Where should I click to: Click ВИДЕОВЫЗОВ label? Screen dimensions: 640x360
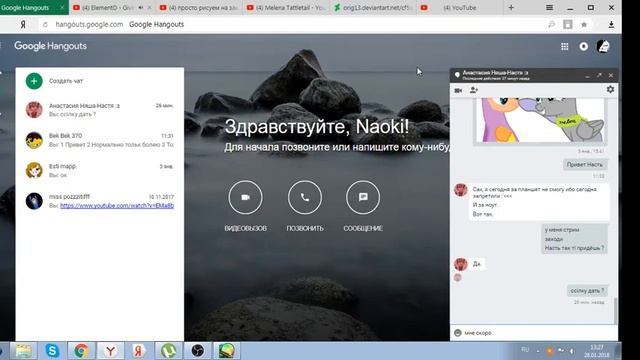245,229
